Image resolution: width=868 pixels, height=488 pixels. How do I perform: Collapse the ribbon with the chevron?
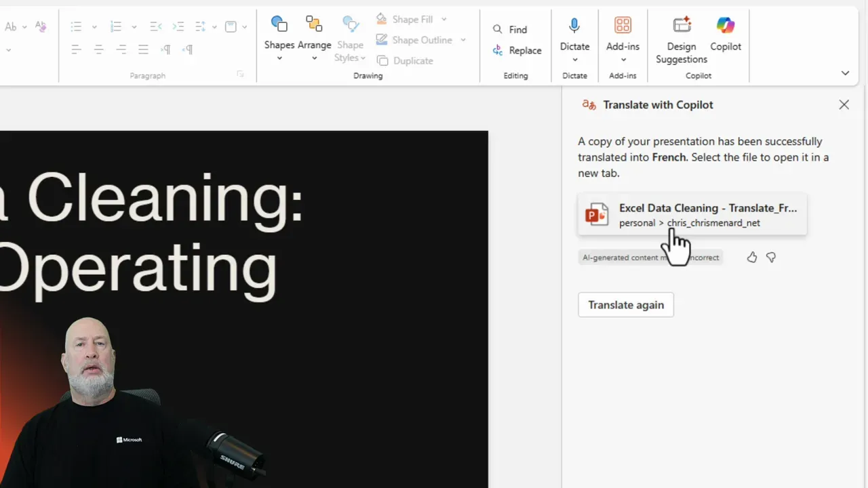click(x=845, y=73)
